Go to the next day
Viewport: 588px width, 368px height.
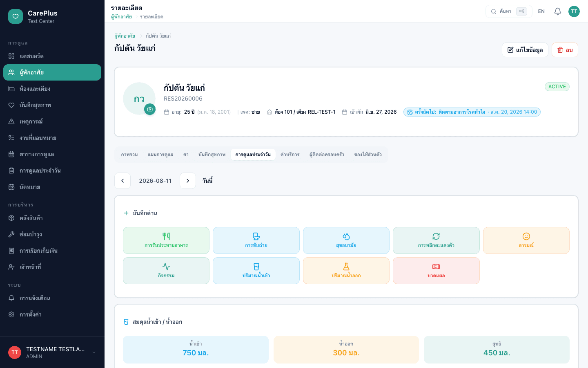pyautogui.click(x=188, y=181)
